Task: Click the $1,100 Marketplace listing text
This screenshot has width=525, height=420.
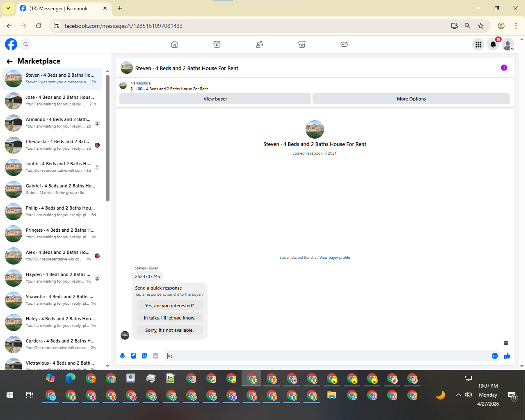Action: pyautogui.click(x=169, y=89)
